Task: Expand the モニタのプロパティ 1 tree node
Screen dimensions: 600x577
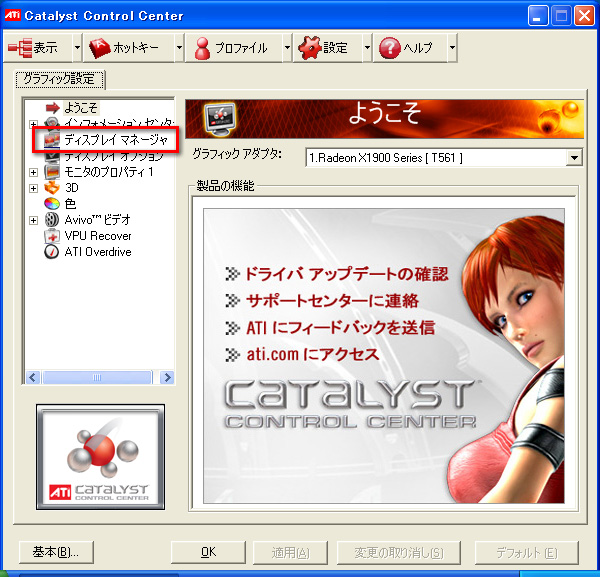Action: click(34, 173)
